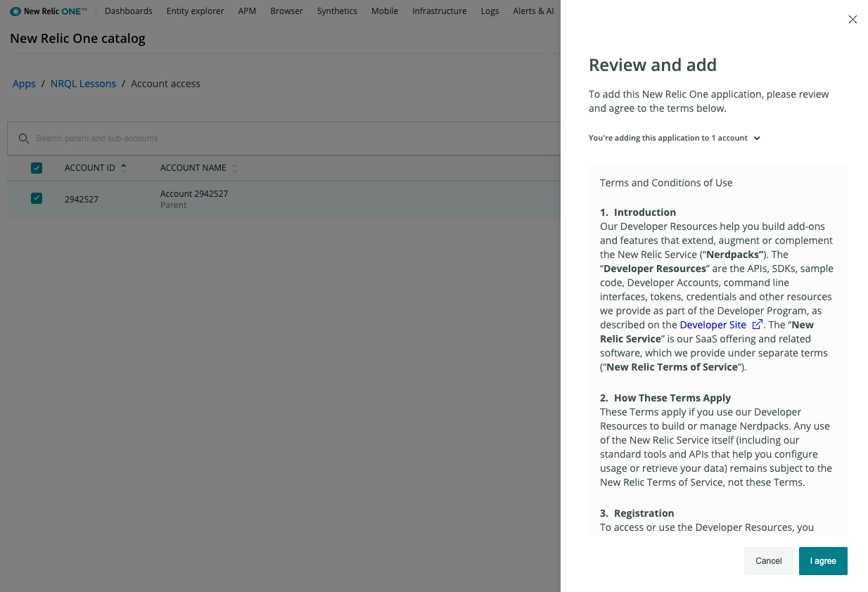Click the 3. Registration heading
The image size is (868, 592).
[x=637, y=513]
